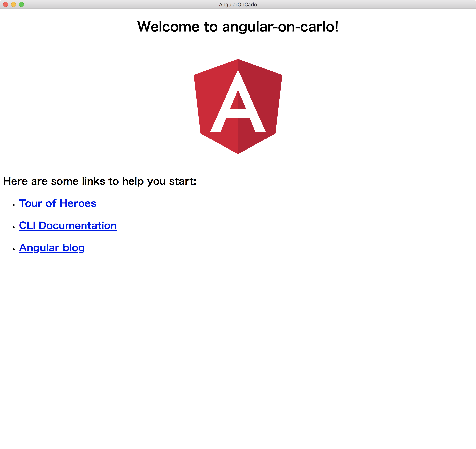The width and height of the screenshot is (476, 449).
Task: Open the CLI Documentation link
Action: [x=68, y=226]
